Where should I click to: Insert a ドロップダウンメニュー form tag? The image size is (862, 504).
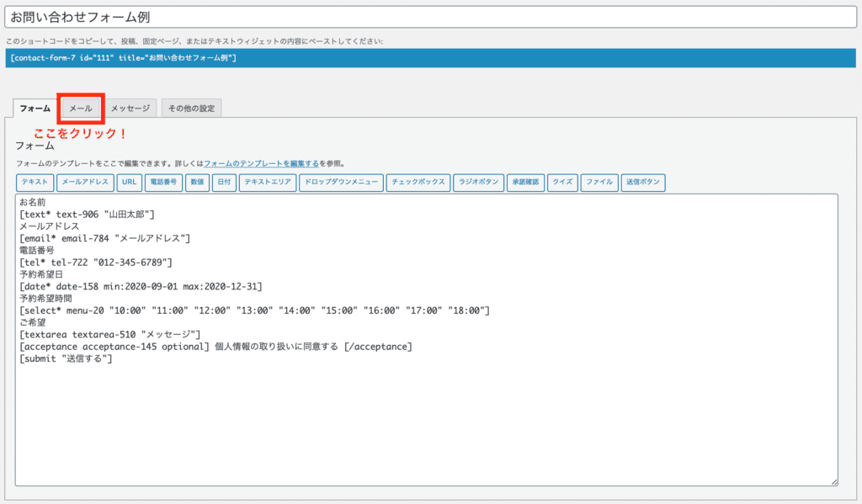[x=340, y=182]
